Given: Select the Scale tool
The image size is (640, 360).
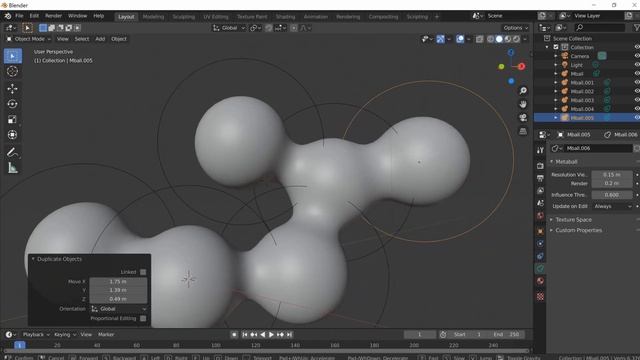Looking at the screenshot, I should click(x=13, y=120).
